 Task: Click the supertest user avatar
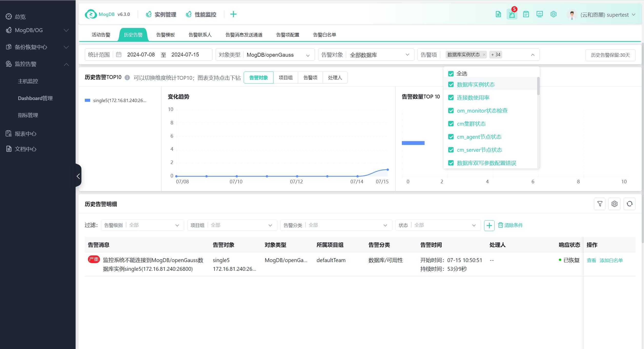point(571,15)
